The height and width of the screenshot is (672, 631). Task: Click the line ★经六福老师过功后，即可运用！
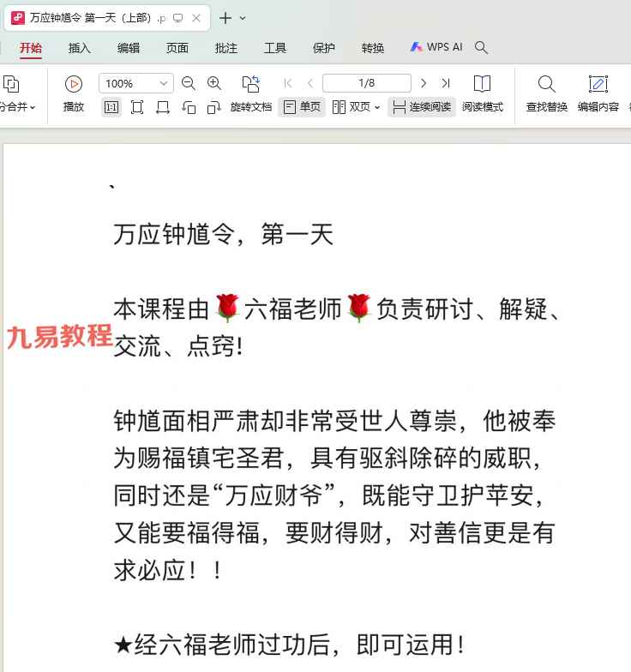tap(290, 645)
